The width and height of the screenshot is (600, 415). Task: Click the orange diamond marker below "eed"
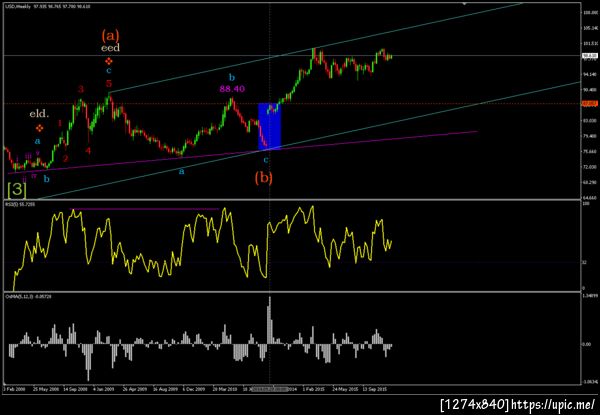pyautogui.click(x=109, y=61)
